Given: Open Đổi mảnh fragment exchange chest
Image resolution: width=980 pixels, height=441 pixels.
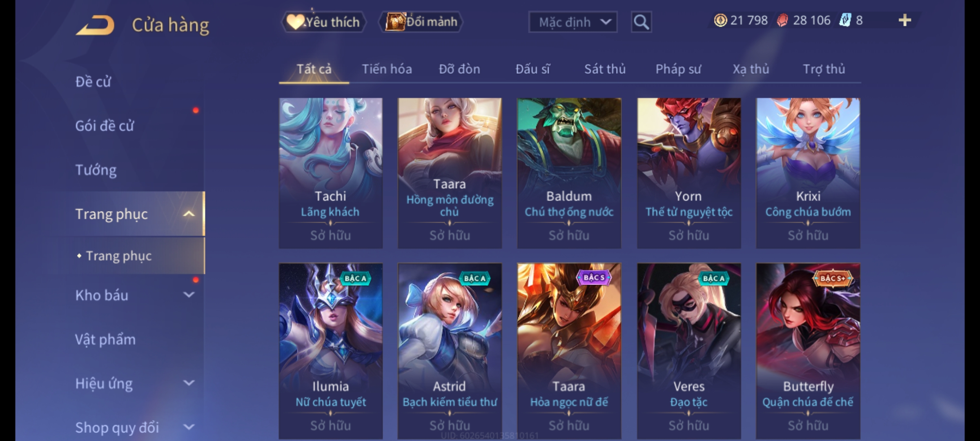Looking at the screenshot, I should pyautogui.click(x=421, y=22).
